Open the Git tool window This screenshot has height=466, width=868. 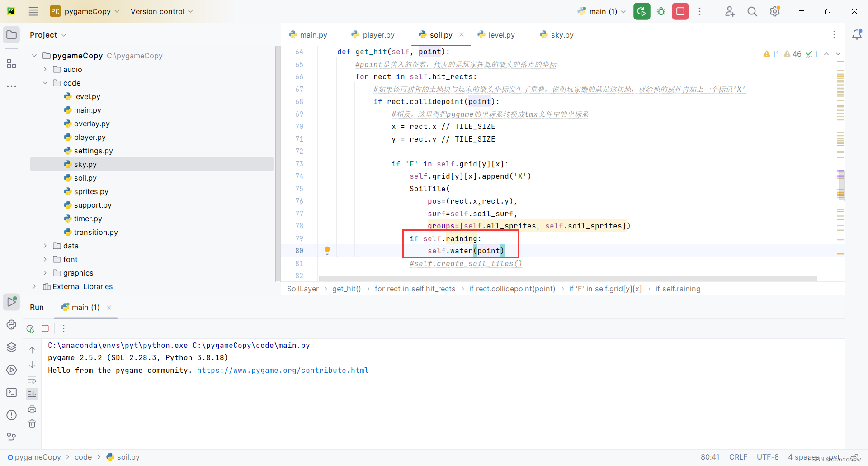click(x=11, y=437)
